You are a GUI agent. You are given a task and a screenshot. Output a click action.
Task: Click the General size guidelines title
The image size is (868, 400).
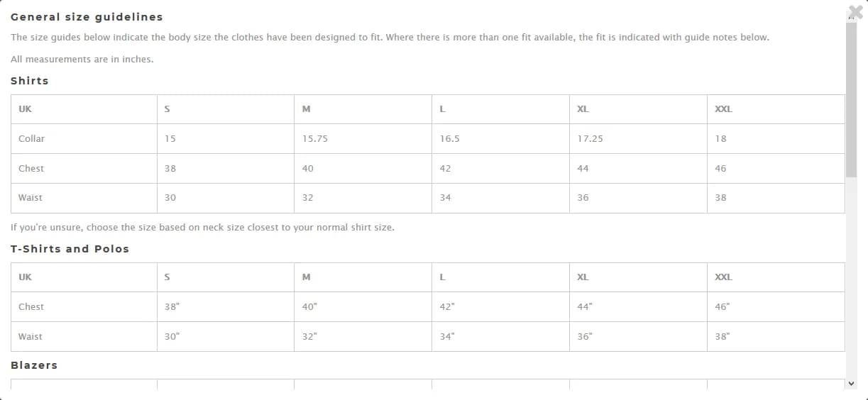(x=87, y=17)
